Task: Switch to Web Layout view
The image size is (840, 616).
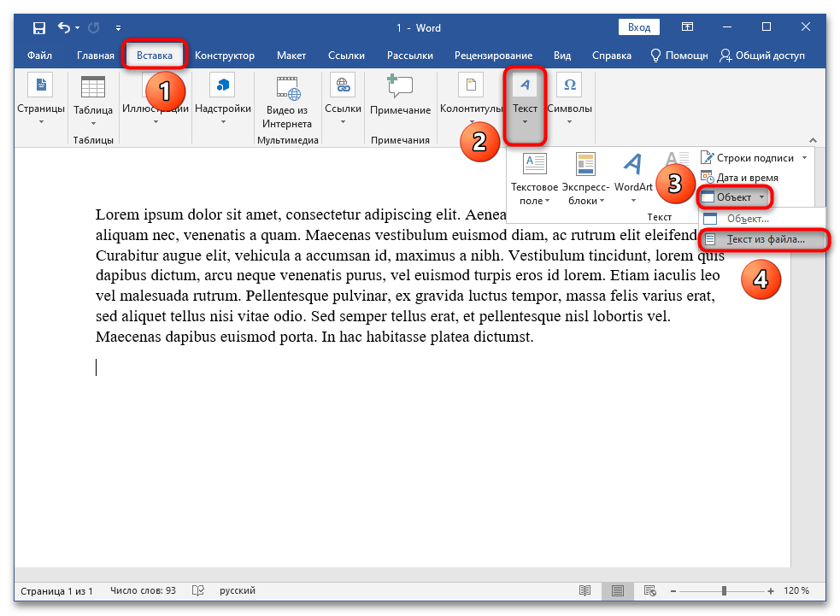Action: [649, 591]
